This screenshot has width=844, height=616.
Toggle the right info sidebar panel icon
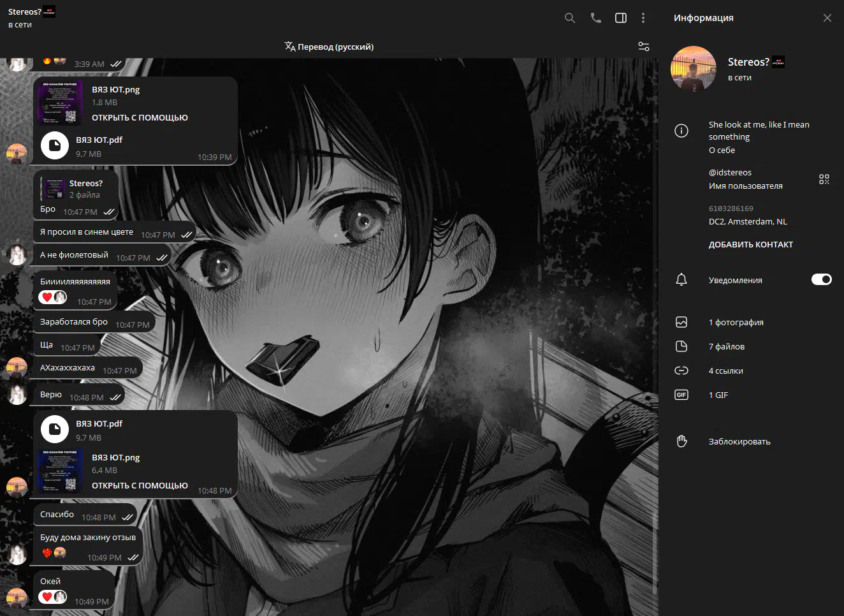[621, 18]
